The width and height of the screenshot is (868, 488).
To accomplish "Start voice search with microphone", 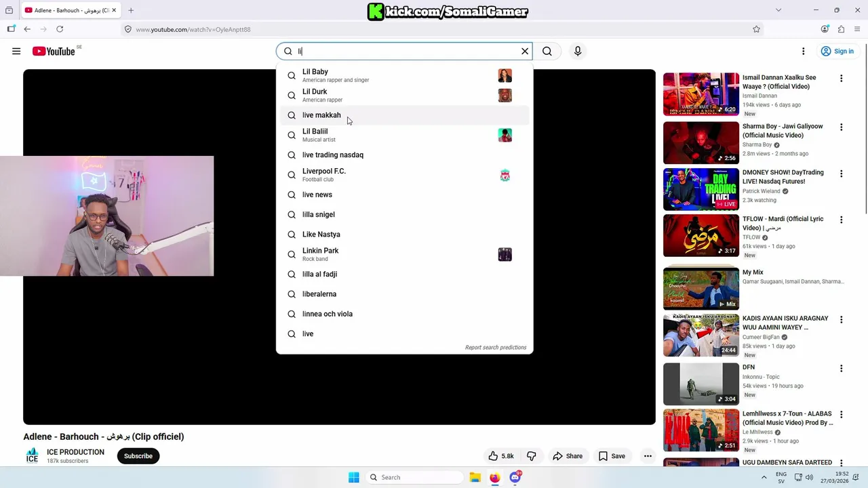I will pos(578,51).
